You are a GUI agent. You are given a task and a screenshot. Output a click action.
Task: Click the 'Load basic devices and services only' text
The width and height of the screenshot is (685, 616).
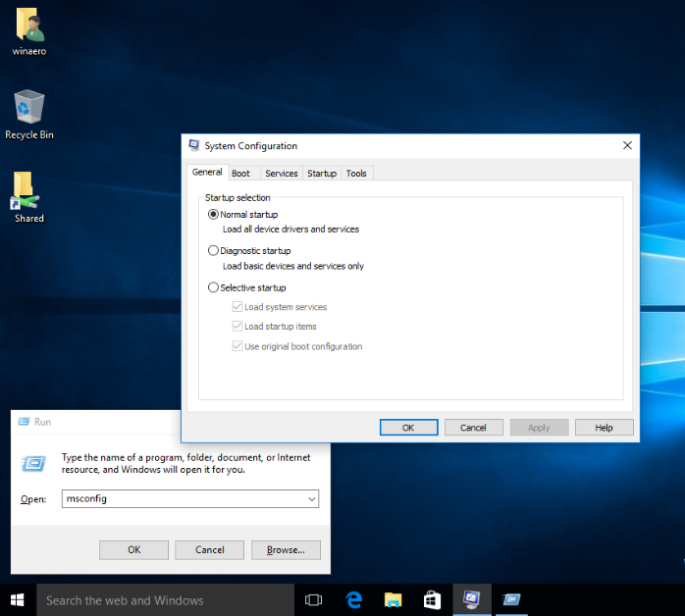(x=293, y=266)
